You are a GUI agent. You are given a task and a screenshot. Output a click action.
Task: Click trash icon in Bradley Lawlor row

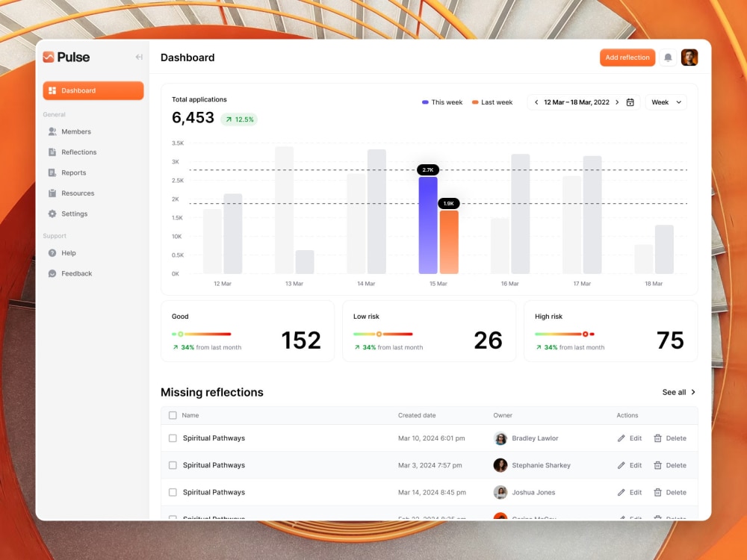pyautogui.click(x=657, y=438)
